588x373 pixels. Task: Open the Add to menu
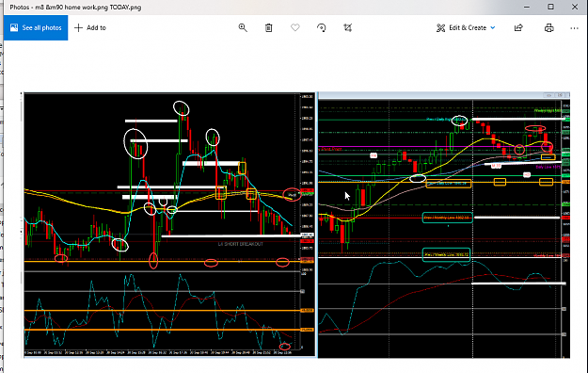click(x=90, y=28)
